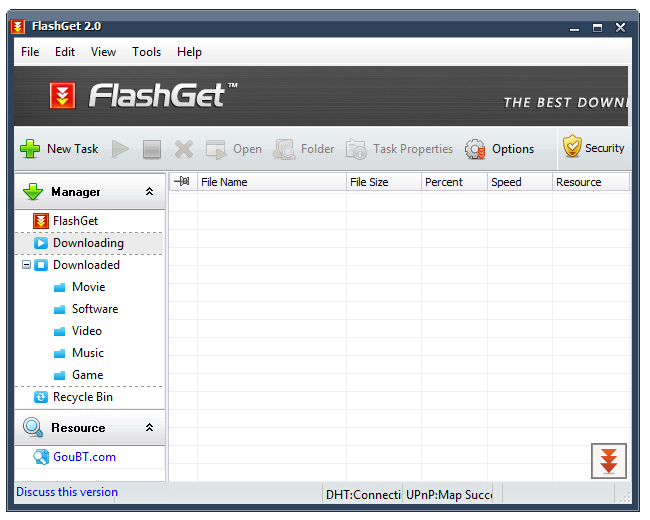The width and height of the screenshot is (650, 520).
Task: Click the Resource panel header text
Action: 78,428
